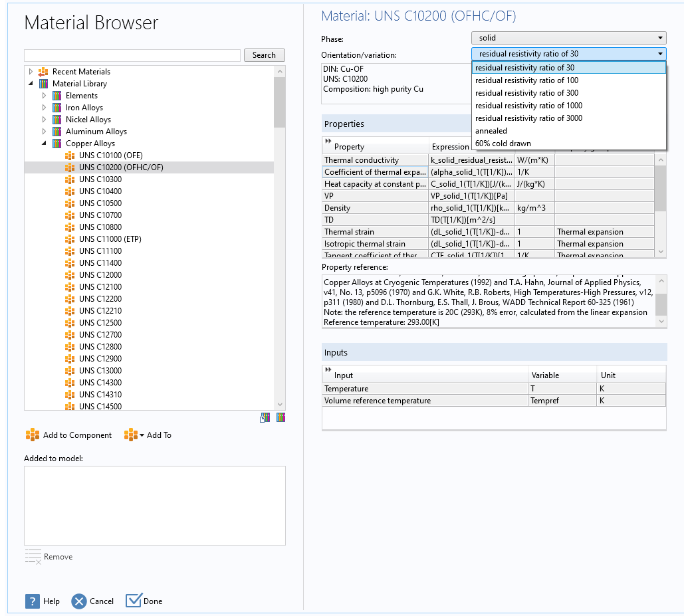The height and width of the screenshot is (616, 684).
Task: Click the UNS C11000 (ETP) material icon
Action: pyautogui.click(x=70, y=239)
